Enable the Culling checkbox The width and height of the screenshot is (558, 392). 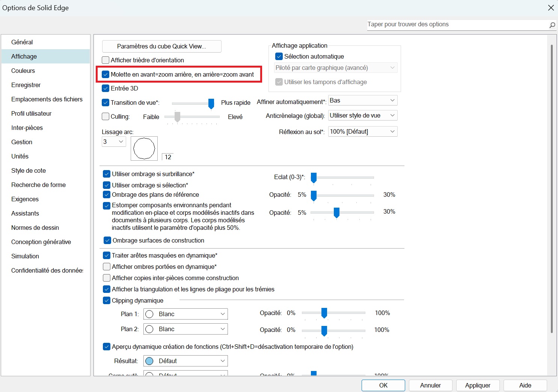[106, 116]
